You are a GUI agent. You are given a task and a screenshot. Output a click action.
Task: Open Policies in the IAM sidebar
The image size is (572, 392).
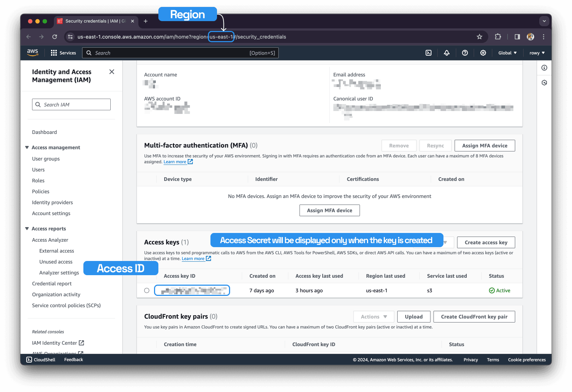pos(41,191)
